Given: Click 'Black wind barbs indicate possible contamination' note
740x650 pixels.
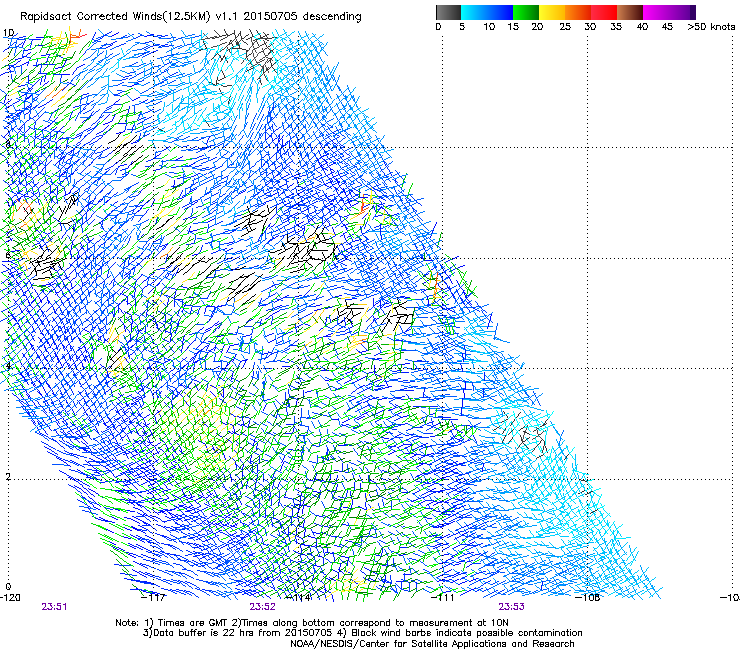Looking at the screenshot, I should tap(460, 633).
